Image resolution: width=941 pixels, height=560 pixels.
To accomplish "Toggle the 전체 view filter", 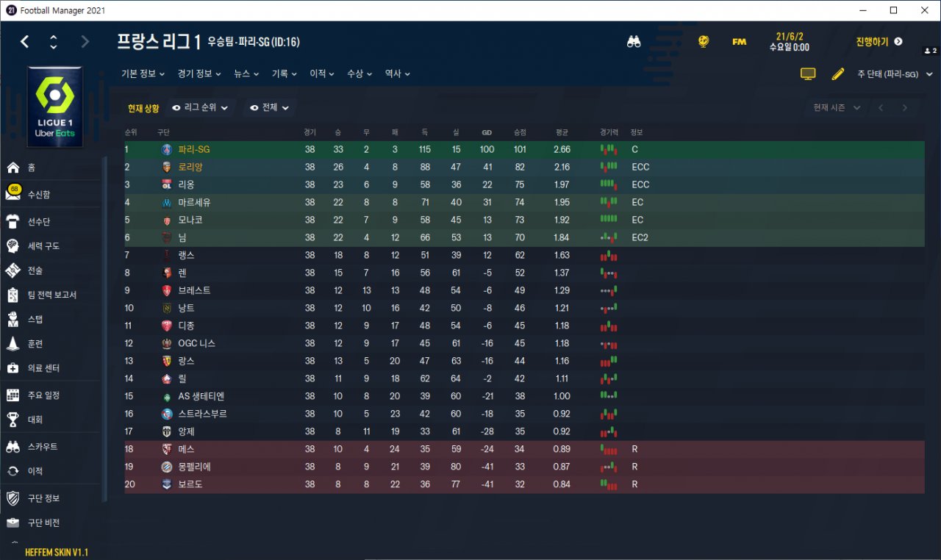I will 270,108.
